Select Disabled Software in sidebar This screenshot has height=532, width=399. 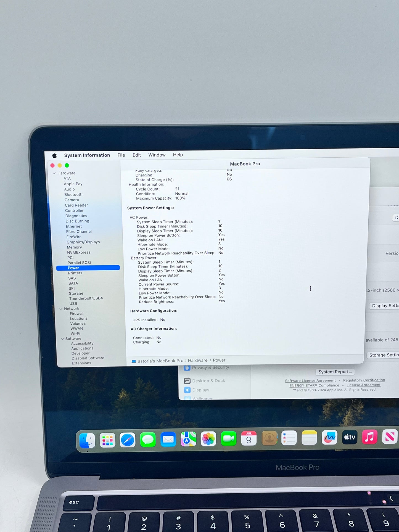pyautogui.click(x=88, y=358)
